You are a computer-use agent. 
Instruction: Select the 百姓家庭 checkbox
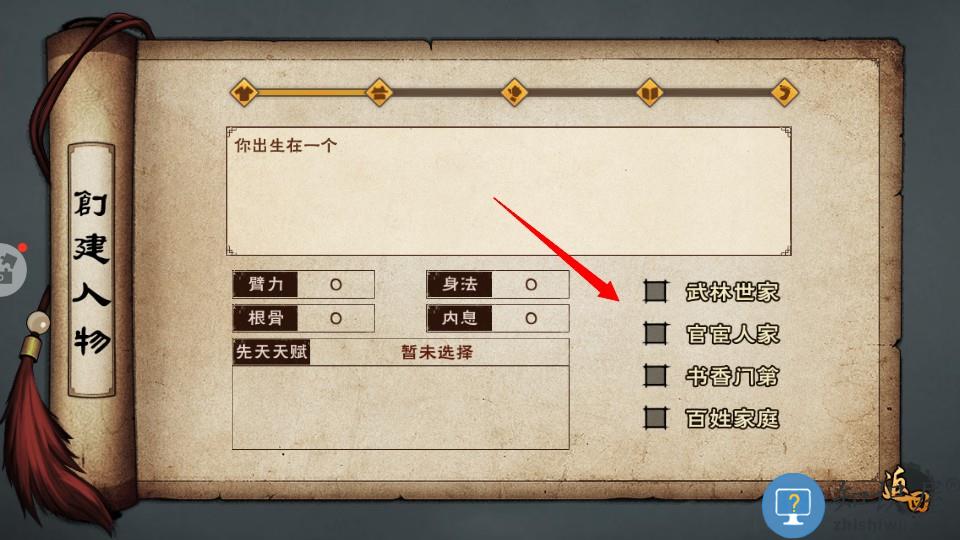tap(656, 418)
